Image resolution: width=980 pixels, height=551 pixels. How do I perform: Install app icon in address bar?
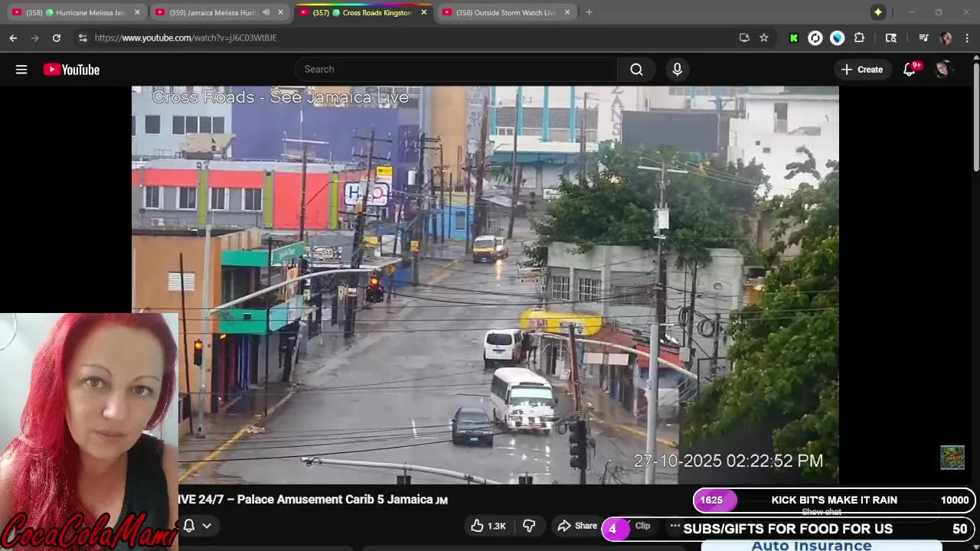point(743,37)
